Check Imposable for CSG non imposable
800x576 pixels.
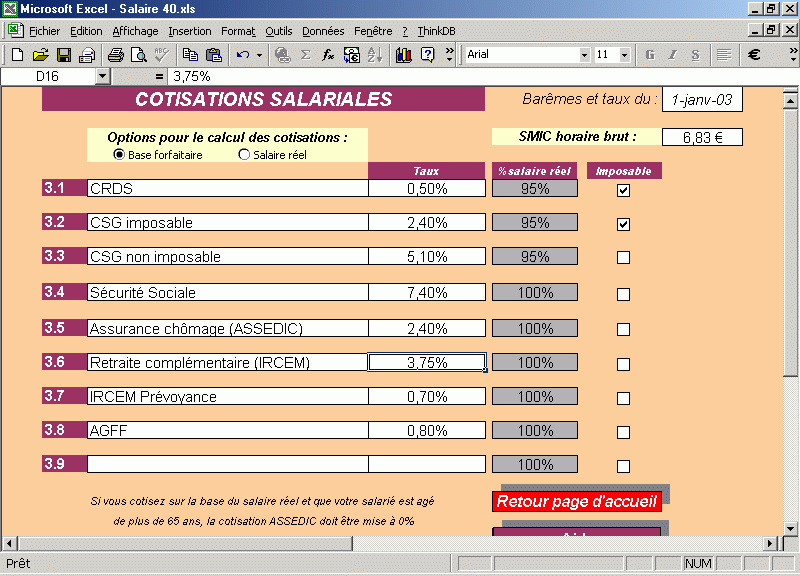(623, 258)
